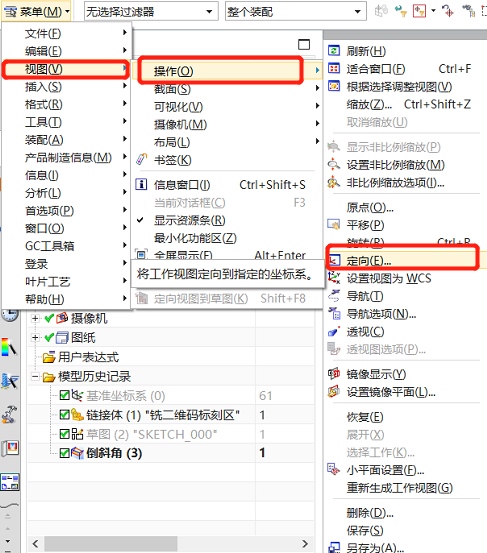The height and width of the screenshot is (553, 487).
Task: Click the 适合窗口(F) fit icon
Action: click(334, 68)
